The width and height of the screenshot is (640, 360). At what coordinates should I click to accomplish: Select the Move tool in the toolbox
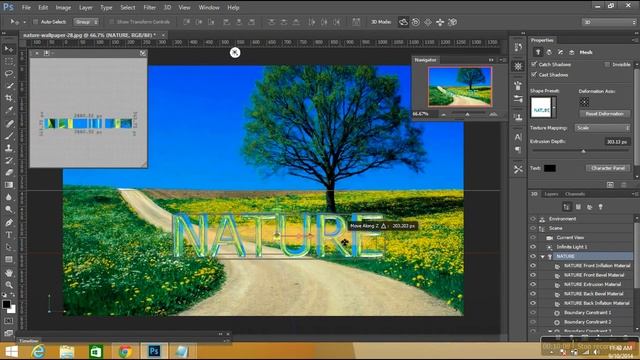coord(9,49)
